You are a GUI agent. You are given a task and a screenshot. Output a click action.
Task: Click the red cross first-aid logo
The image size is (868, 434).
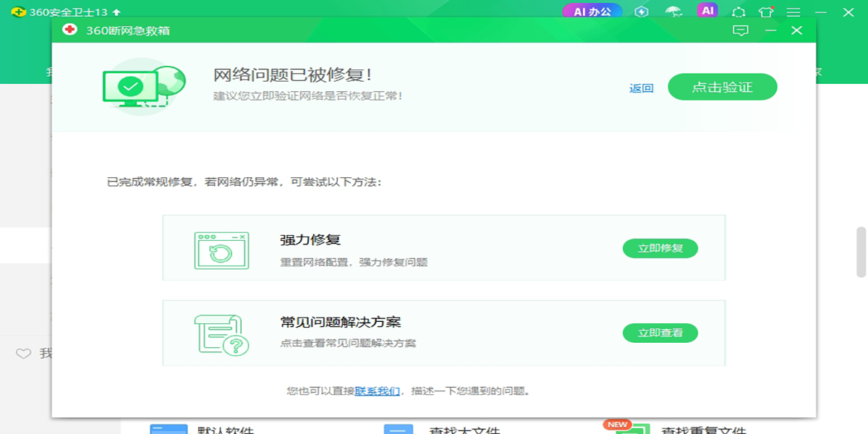69,30
